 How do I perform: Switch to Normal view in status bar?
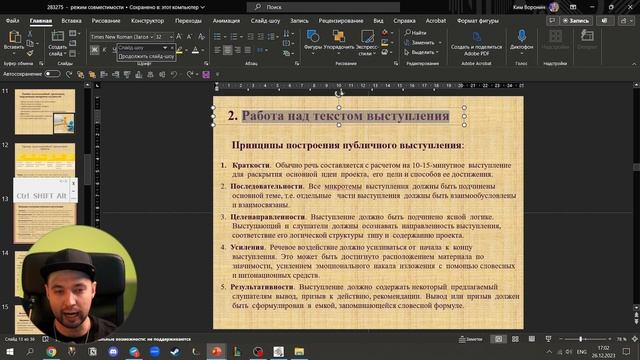click(498, 339)
